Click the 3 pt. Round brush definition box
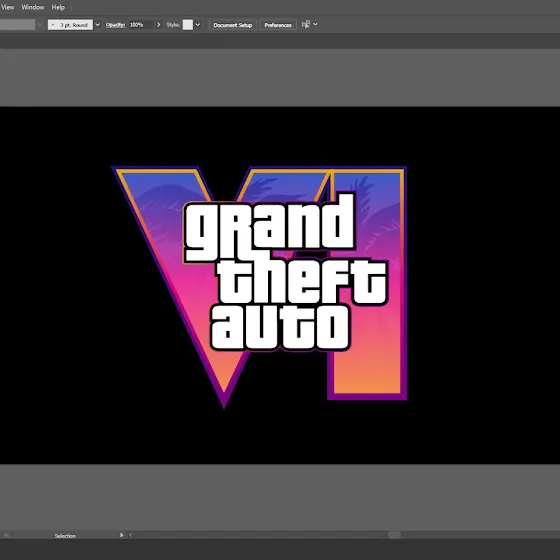560x560 pixels. click(70, 25)
